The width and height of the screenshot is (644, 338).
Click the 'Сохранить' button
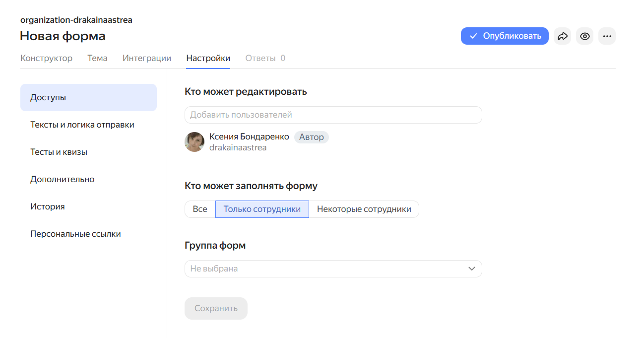[216, 308]
